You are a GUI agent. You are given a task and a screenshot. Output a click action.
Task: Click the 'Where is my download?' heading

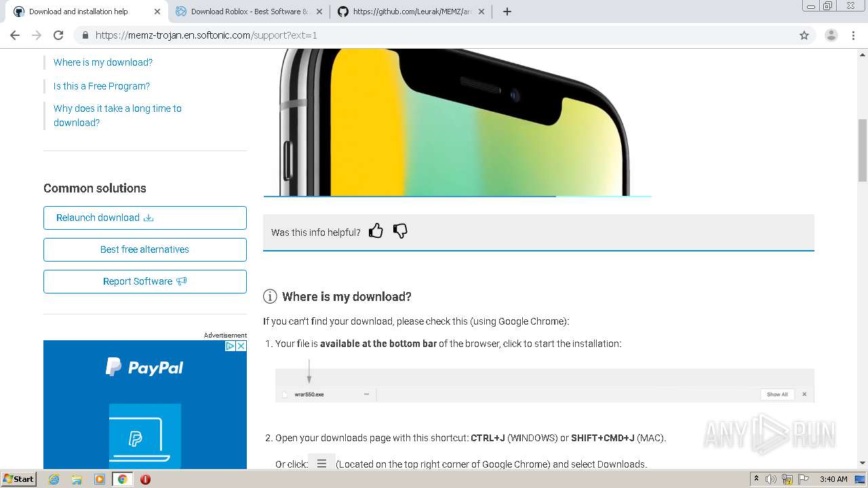click(347, 296)
